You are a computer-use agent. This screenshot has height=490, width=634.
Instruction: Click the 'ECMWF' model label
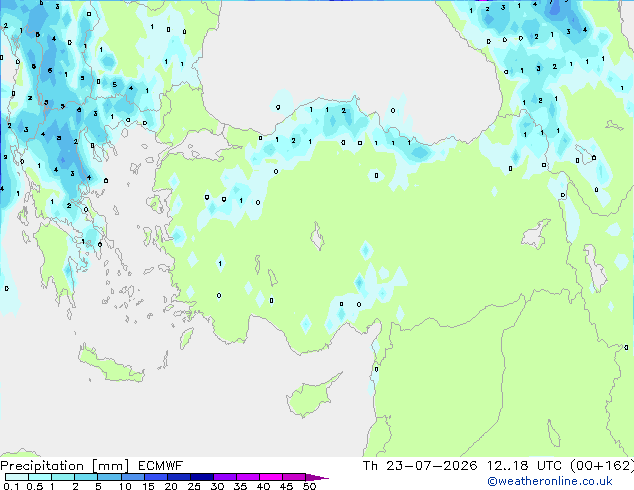tap(161, 466)
